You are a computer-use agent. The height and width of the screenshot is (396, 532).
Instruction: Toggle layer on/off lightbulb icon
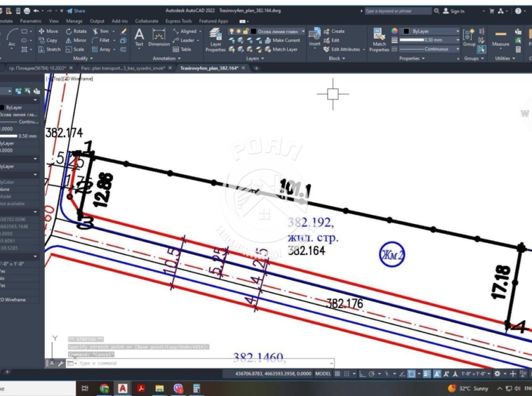(x=232, y=31)
